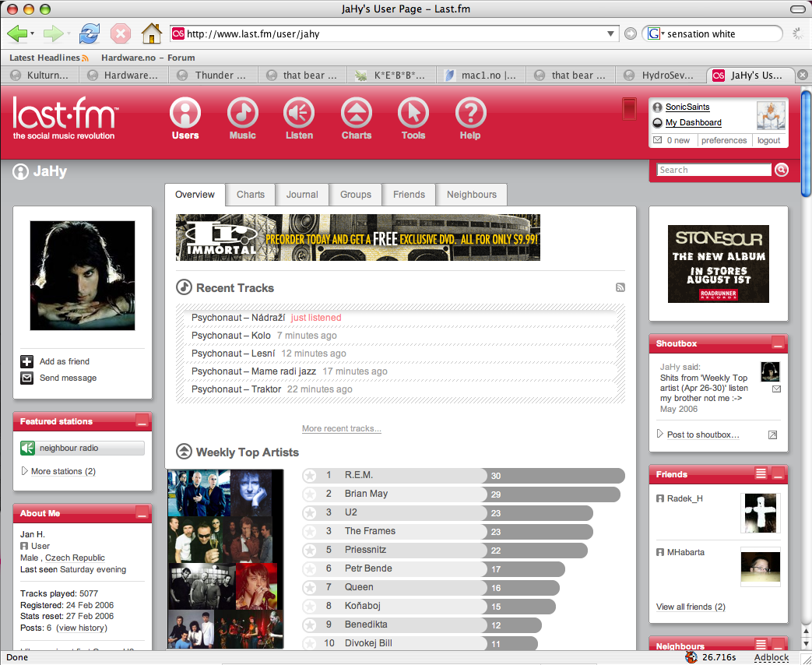
Task: Click the go button beside address bar
Action: 631,33
